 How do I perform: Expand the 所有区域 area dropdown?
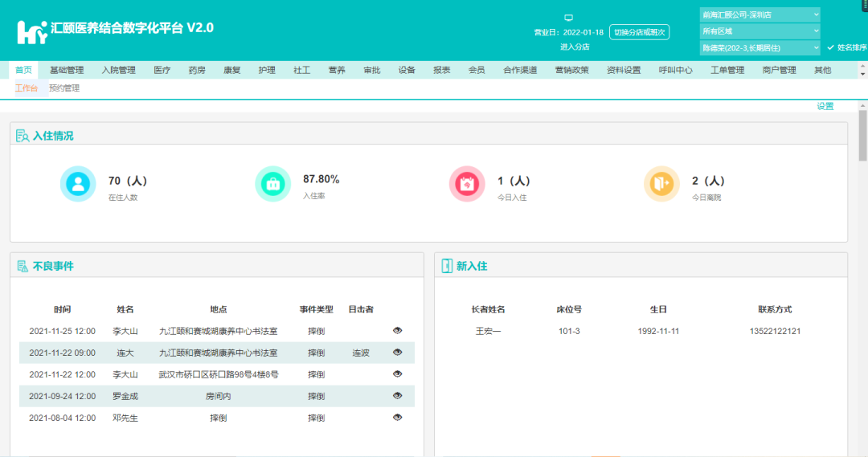click(x=759, y=31)
